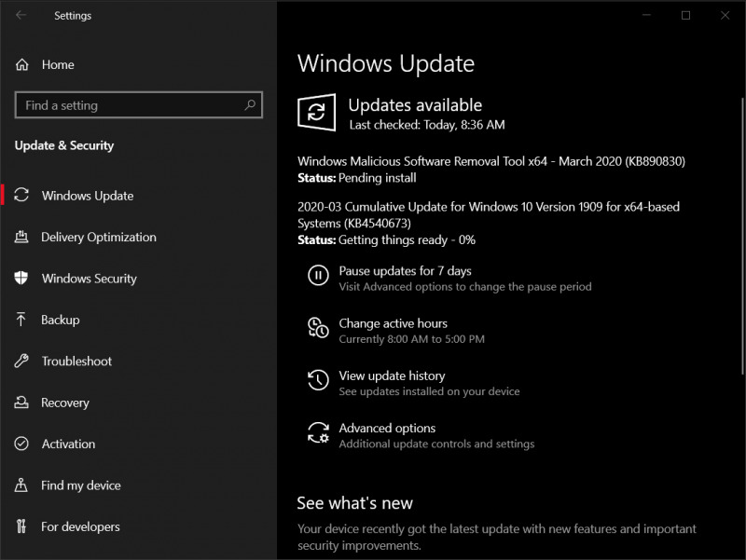Click the Activation checkmark circle icon

coord(21,444)
